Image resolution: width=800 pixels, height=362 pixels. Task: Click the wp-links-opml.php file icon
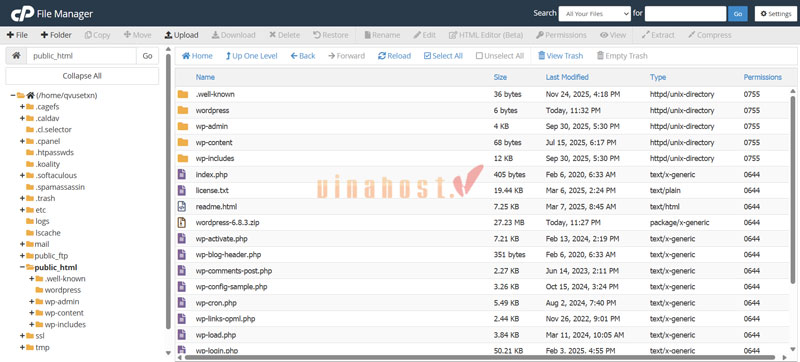coord(182,319)
